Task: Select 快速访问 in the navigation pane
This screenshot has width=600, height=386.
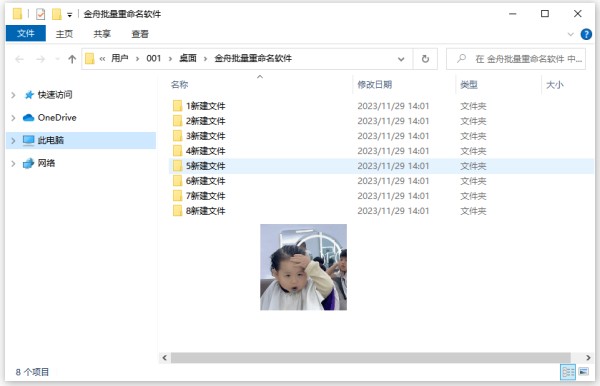Action: coord(55,95)
